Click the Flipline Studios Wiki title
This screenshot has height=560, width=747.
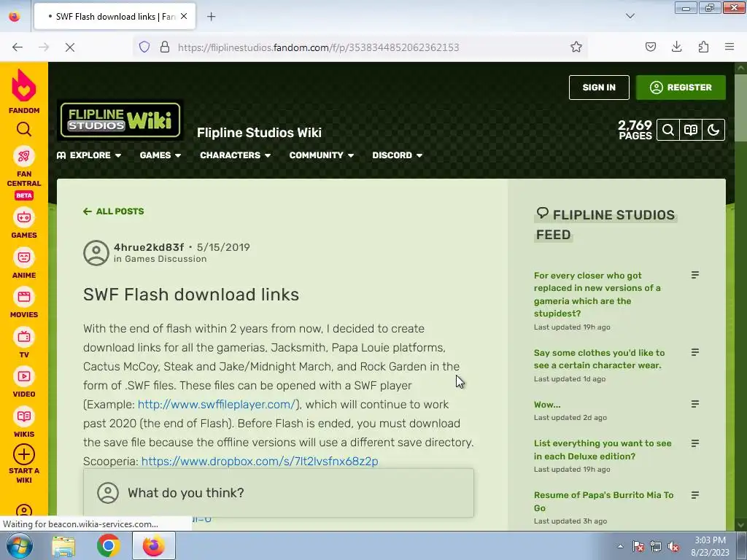click(259, 133)
